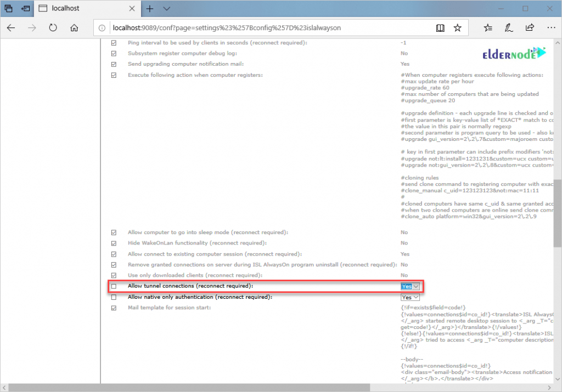Open native only authentication Yes dropdown
562x392 pixels.
410,297
